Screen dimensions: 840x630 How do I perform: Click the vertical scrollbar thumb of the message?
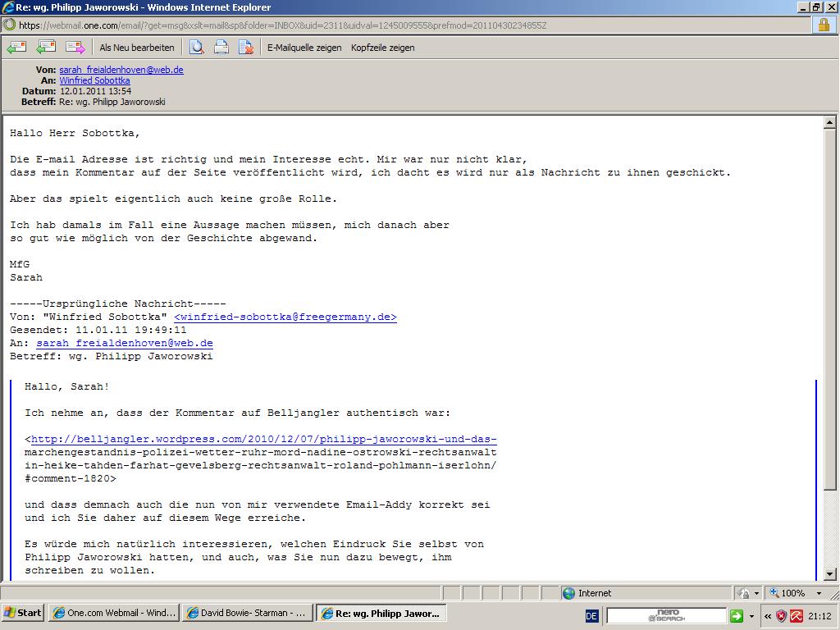pyautogui.click(x=829, y=309)
